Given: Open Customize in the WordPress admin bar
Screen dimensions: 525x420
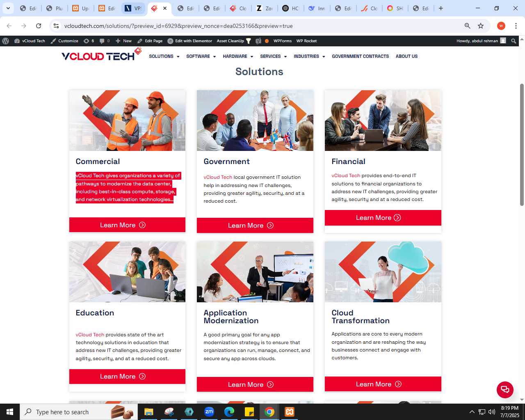Looking at the screenshot, I should coord(64,41).
